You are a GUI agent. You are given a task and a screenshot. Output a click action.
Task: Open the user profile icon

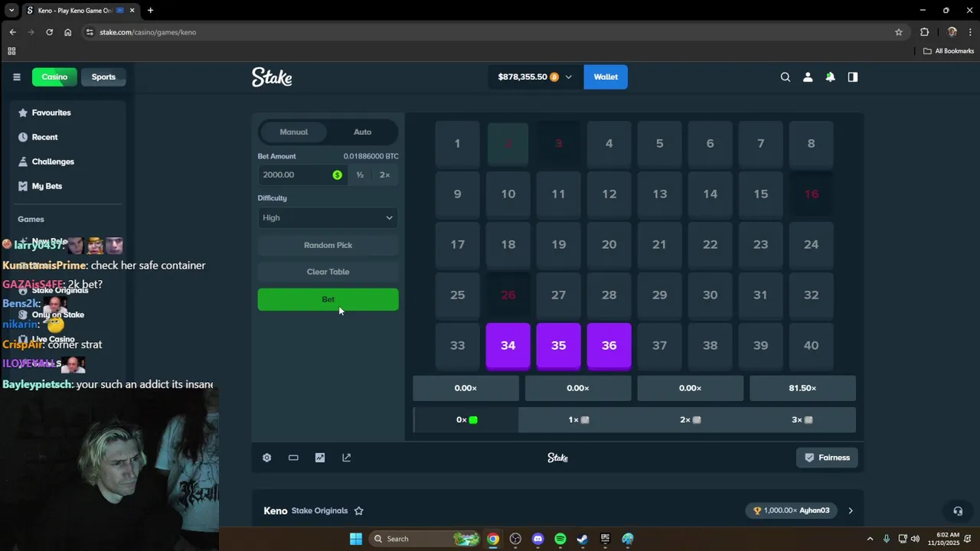807,77
